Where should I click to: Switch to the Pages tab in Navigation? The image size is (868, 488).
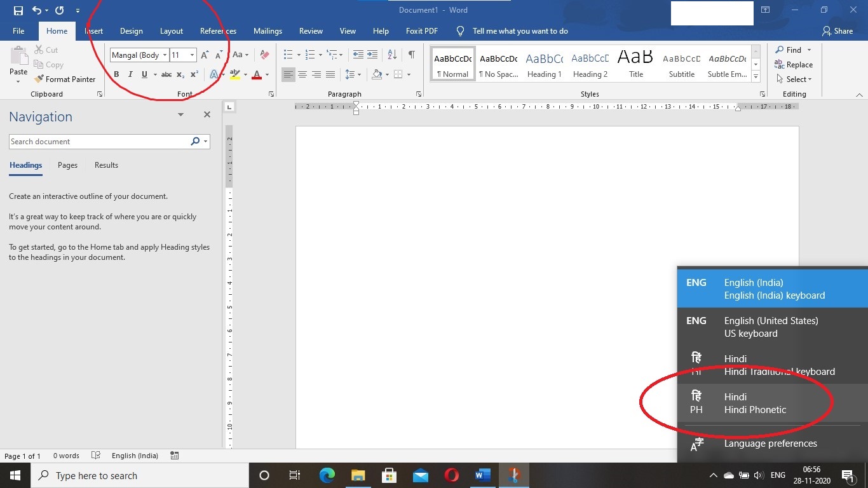coord(67,165)
